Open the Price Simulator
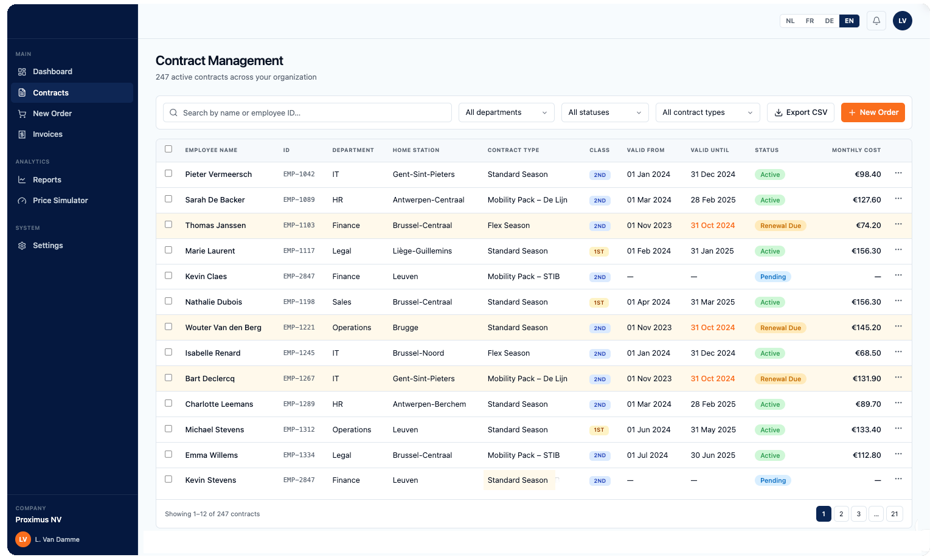This screenshot has width=933, height=560. [72, 201]
